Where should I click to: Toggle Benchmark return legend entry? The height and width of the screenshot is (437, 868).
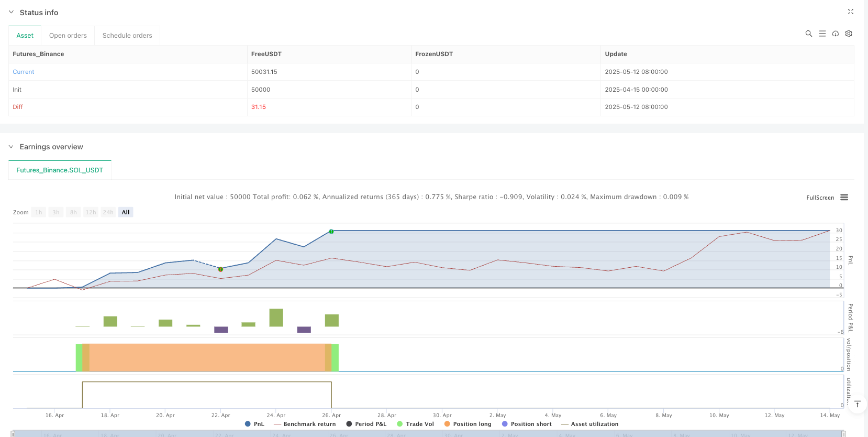point(305,424)
